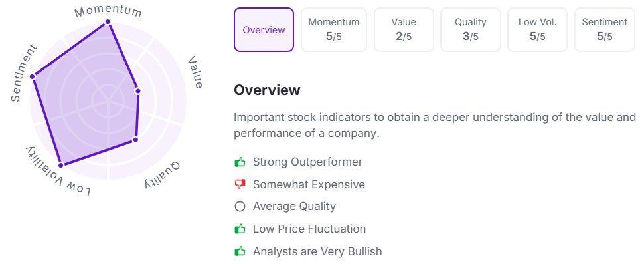Select the Sentiment data point on radar chart

click(x=33, y=76)
